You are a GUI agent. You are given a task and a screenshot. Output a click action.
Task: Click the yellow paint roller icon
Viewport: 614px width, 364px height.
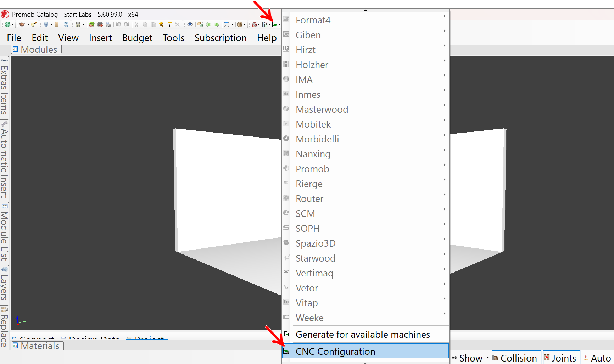[x=169, y=24]
